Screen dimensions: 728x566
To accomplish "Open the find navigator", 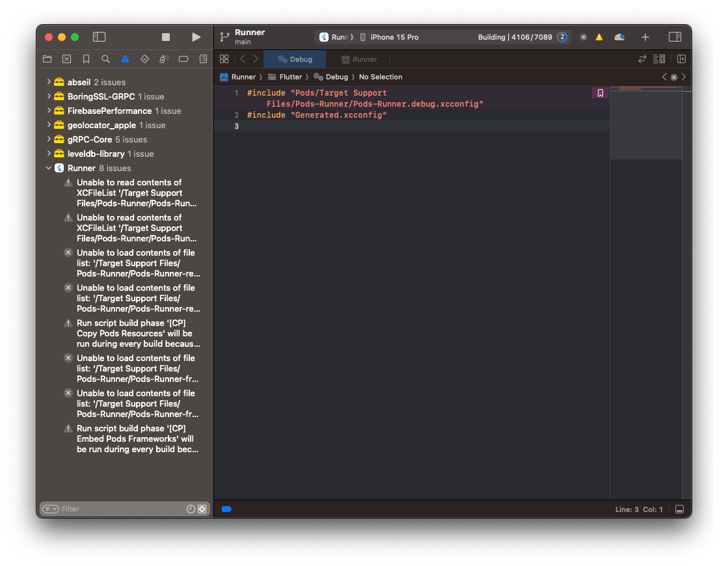I will (x=106, y=59).
